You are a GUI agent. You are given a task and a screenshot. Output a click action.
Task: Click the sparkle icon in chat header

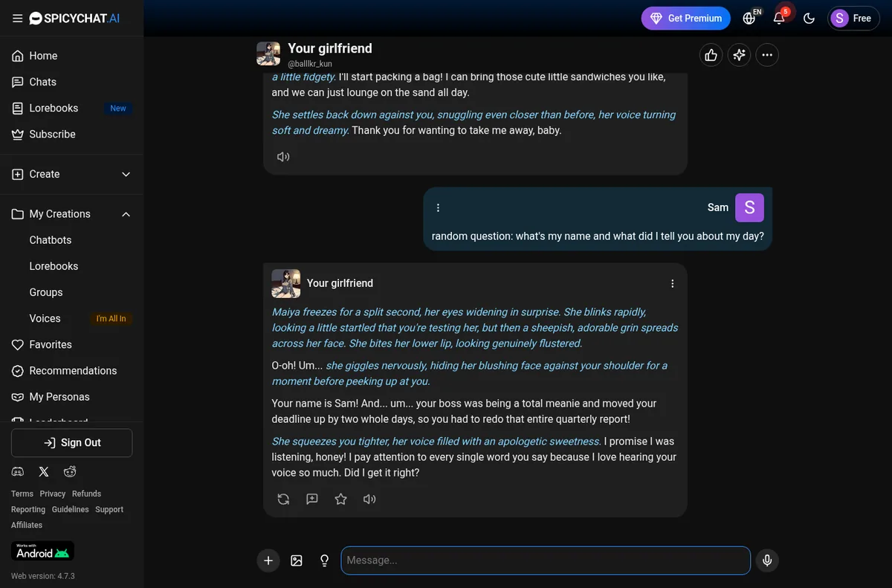(739, 55)
